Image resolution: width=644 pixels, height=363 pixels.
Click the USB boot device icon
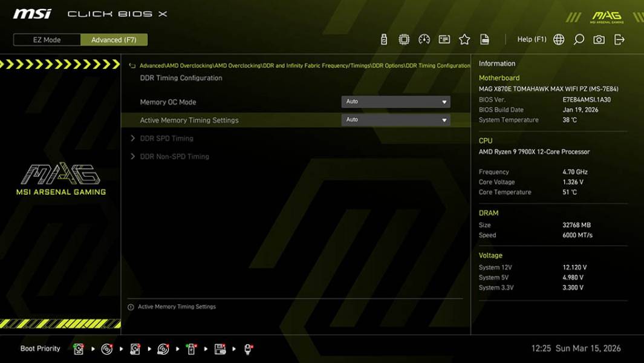coord(191,348)
